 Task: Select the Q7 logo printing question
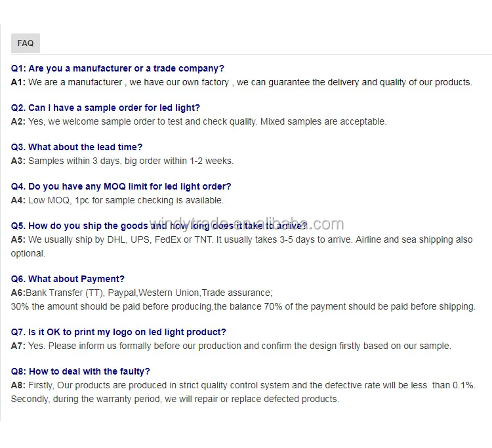click(x=118, y=332)
